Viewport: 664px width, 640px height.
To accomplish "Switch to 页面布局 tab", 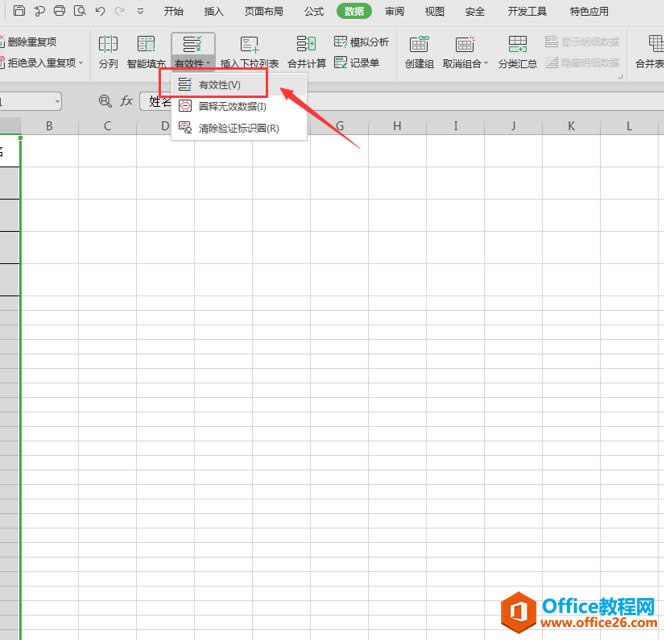I will 263,11.
